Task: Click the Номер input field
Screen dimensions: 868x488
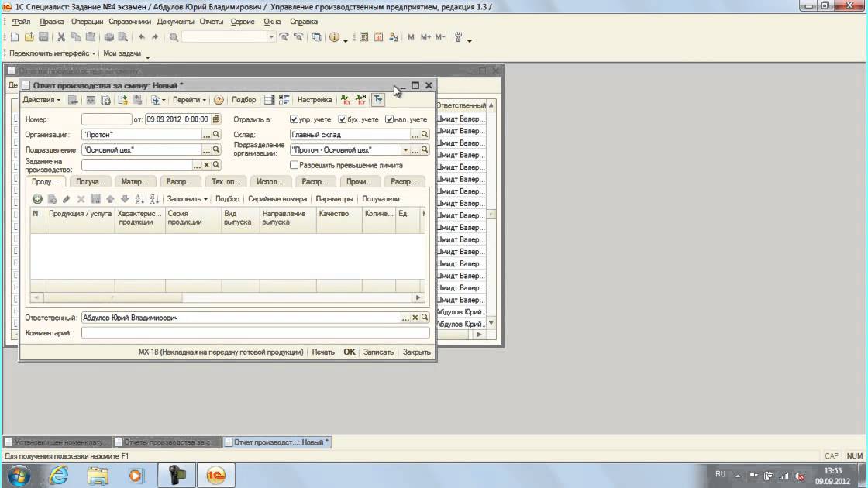Action: pos(106,119)
